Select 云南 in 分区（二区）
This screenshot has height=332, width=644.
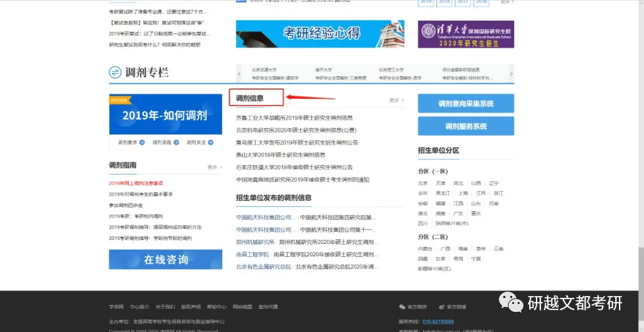[498, 248]
